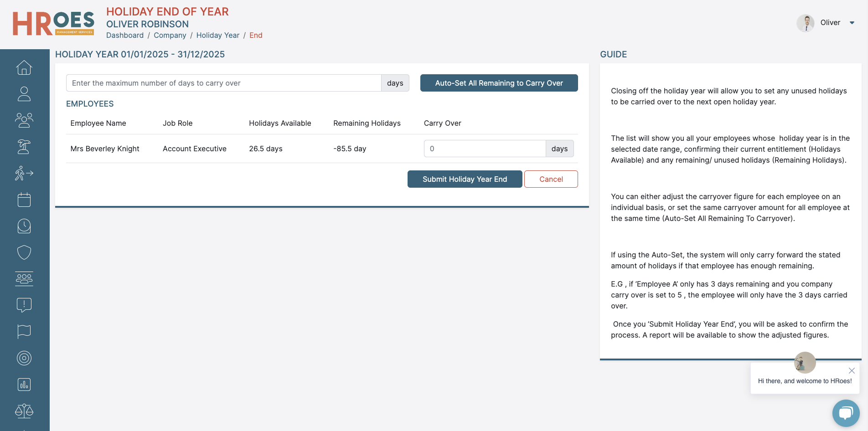
Task: Click the bar chart reports sidebar icon
Action: [24, 385]
